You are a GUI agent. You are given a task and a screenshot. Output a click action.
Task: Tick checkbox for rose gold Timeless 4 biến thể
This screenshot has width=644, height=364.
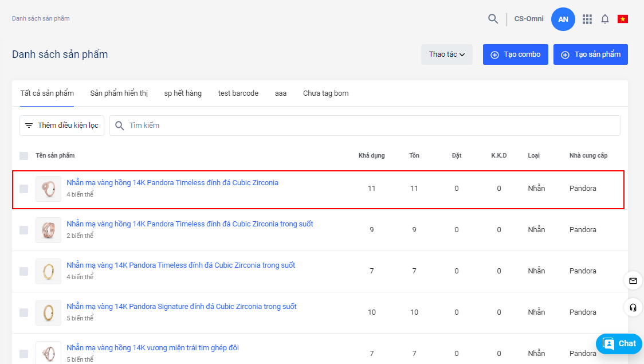click(24, 189)
